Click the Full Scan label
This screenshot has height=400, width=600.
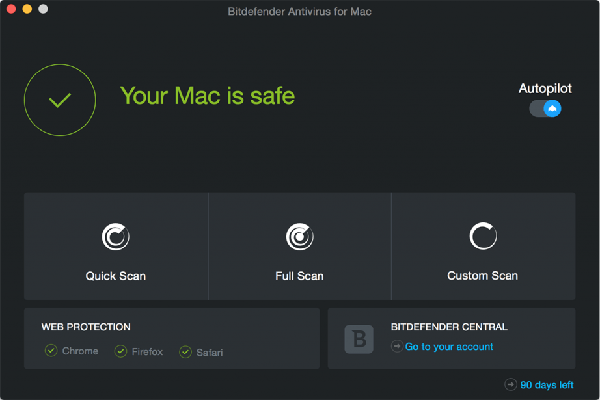tap(299, 275)
